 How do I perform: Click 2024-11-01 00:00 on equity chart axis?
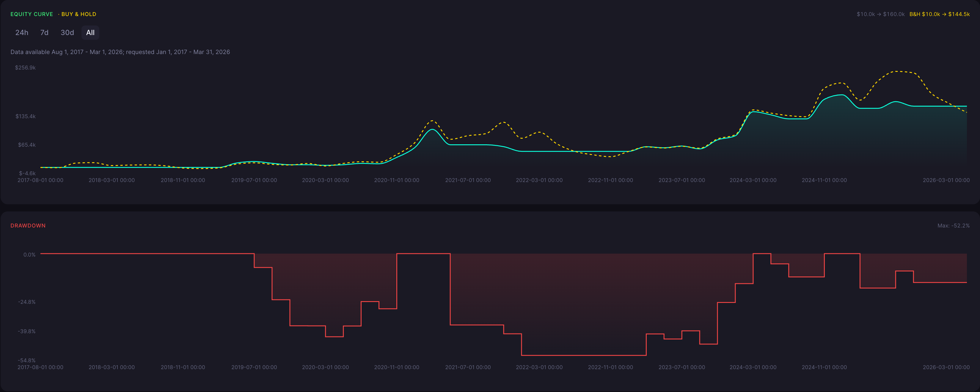pyautogui.click(x=824, y=180)
